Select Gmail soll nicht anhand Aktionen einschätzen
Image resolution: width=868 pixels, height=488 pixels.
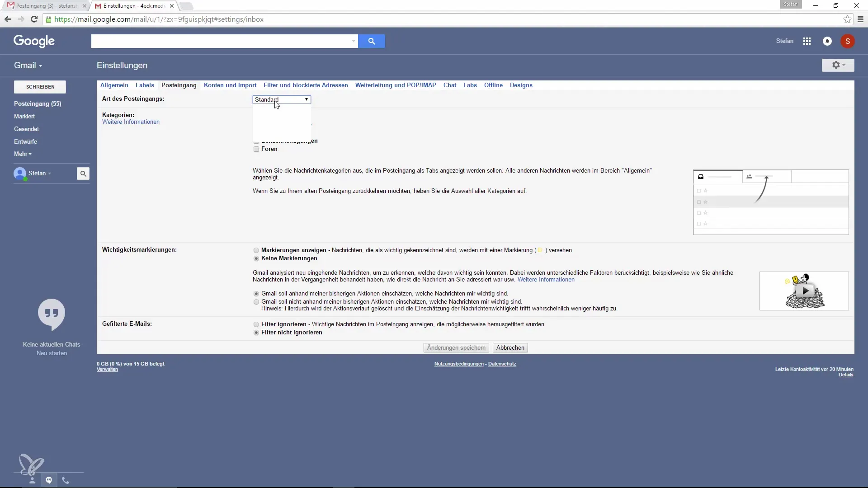(256, 302)
